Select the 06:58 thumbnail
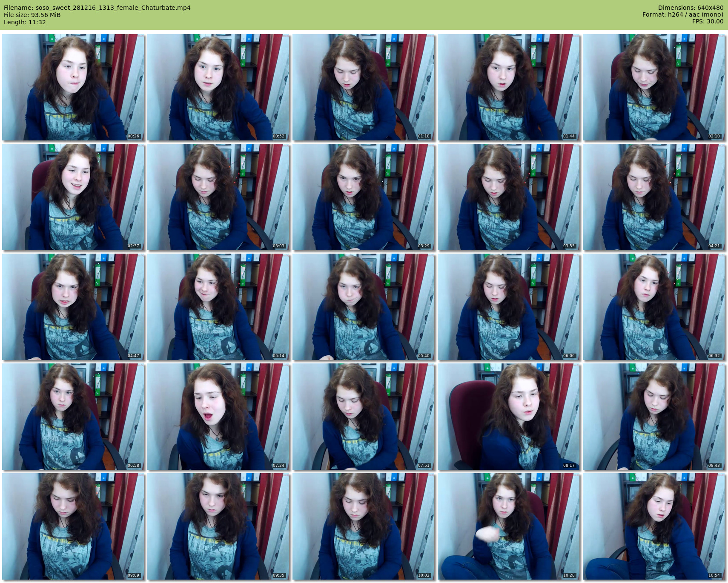Screen dimensions: 728x583 73,417
